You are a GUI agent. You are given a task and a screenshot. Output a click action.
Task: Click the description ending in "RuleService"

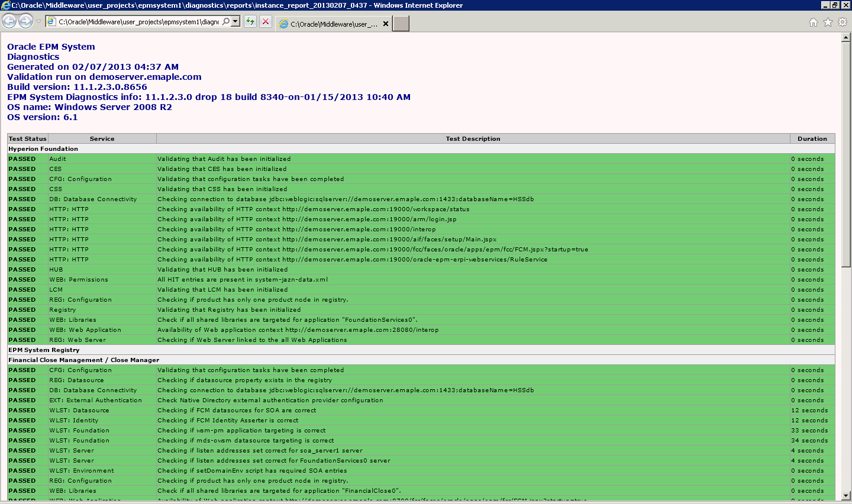352,260
